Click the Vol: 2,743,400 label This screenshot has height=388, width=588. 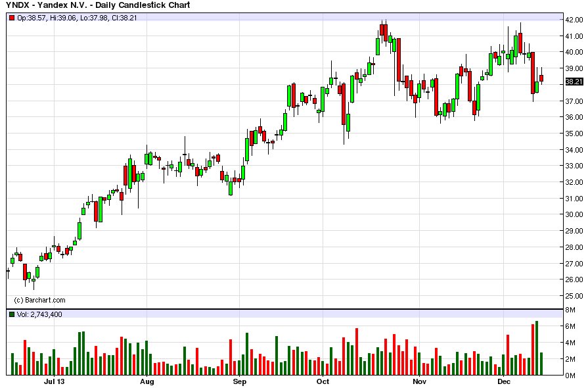39,314
